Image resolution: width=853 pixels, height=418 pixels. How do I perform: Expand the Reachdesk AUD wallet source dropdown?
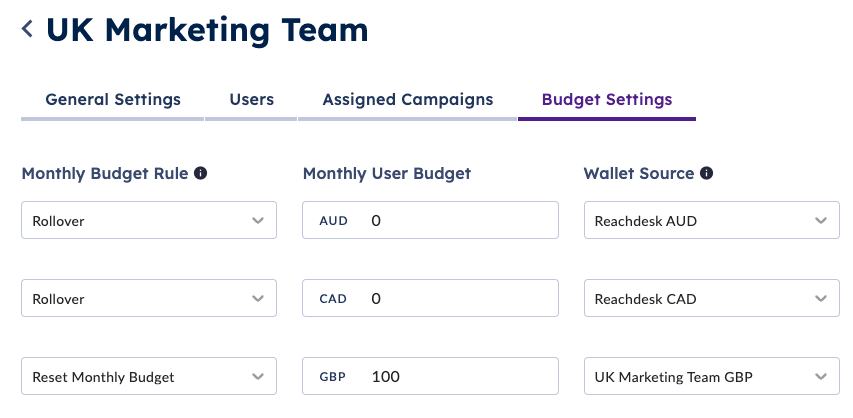[712, 220]
